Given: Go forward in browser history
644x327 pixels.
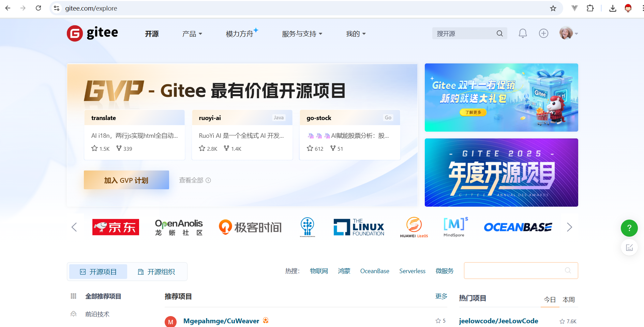Looking at the screenshot, I should (x=23, y=8).
